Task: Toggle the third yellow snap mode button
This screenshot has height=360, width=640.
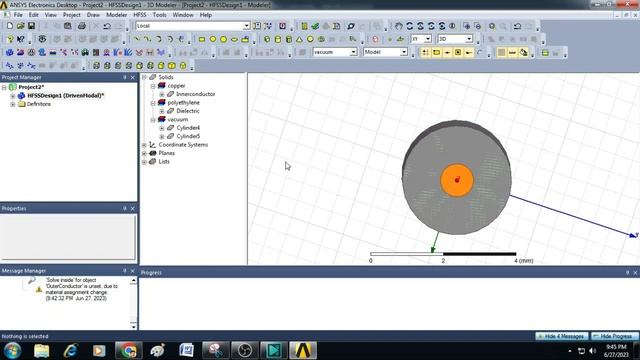Action: point(447,52)
